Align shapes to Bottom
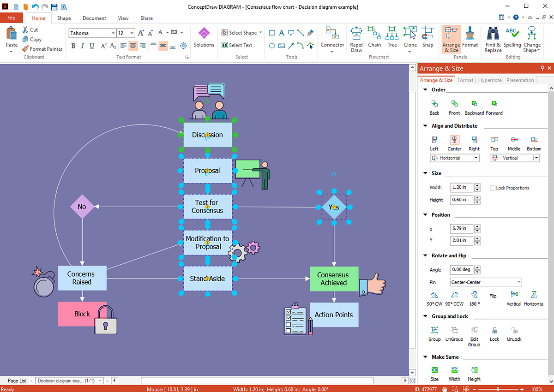The image size is (554, 392). (x=534, y=144)
